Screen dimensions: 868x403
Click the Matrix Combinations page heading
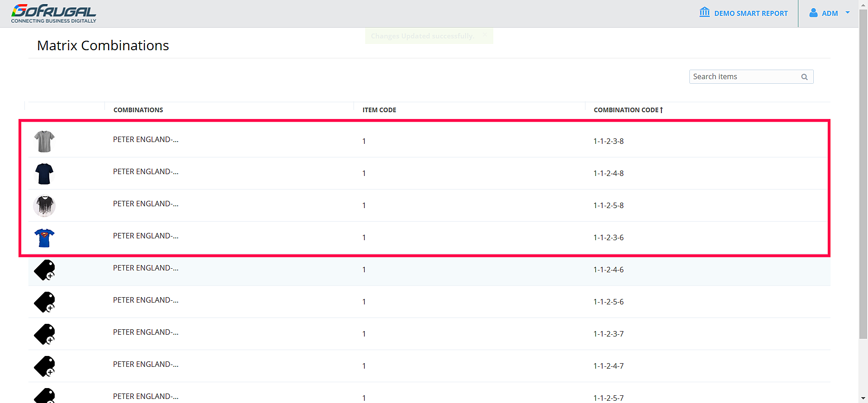103,46
